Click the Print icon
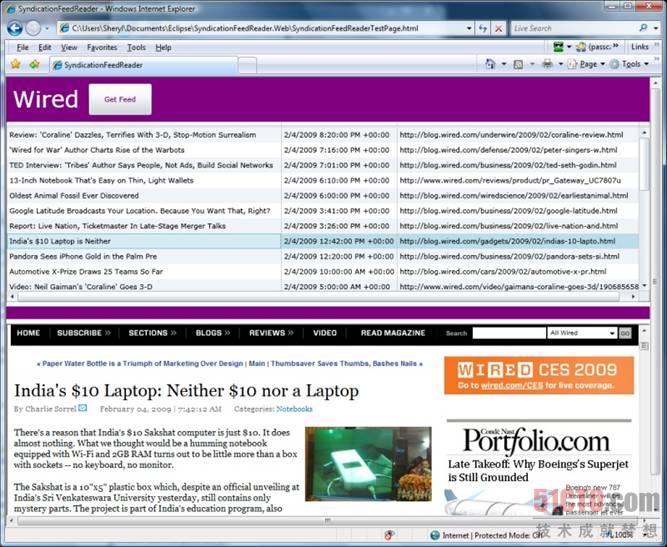Viewport: 667px width, 547px height. point(547,64)
